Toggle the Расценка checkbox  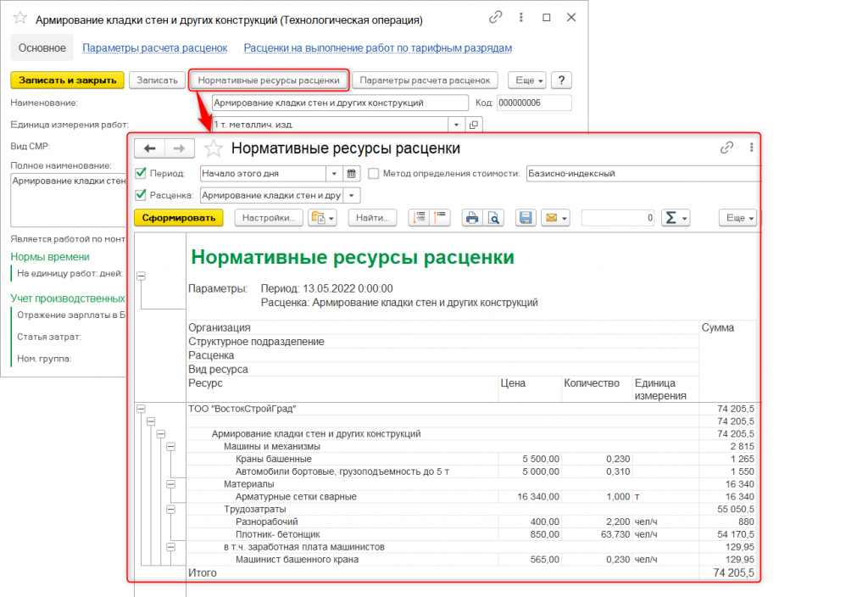(x=142, y=195)
